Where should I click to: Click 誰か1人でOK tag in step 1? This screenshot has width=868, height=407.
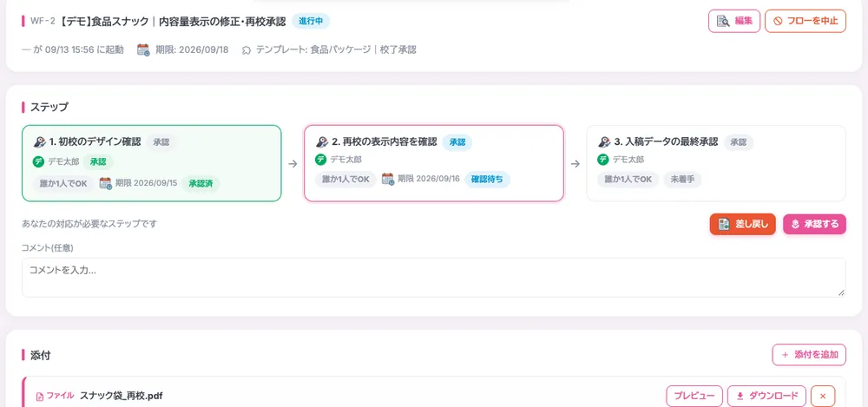coord(63,184)
